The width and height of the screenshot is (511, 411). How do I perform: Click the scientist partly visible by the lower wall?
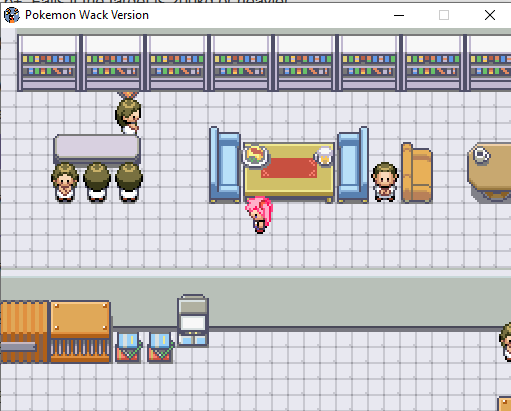click(x=505, y=342)
